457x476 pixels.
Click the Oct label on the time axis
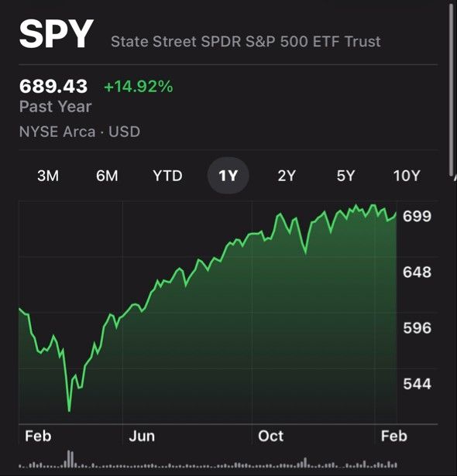point(271,437)
